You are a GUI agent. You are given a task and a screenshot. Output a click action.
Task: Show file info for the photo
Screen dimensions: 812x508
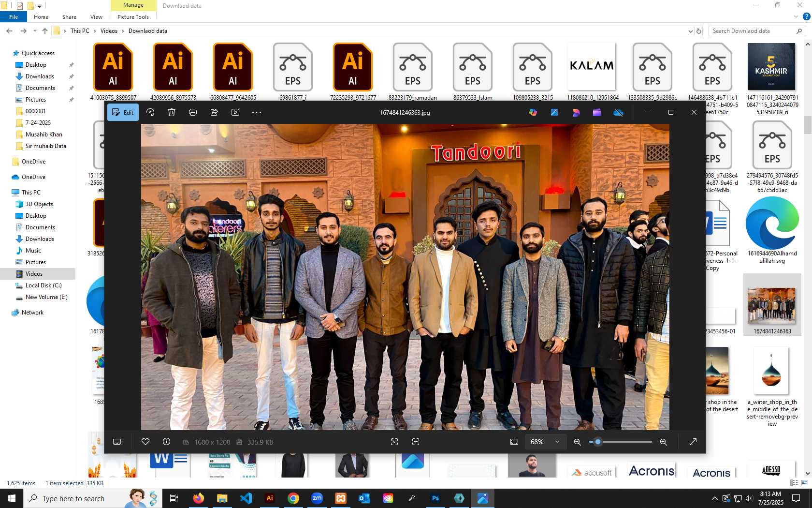coord(166,442)
